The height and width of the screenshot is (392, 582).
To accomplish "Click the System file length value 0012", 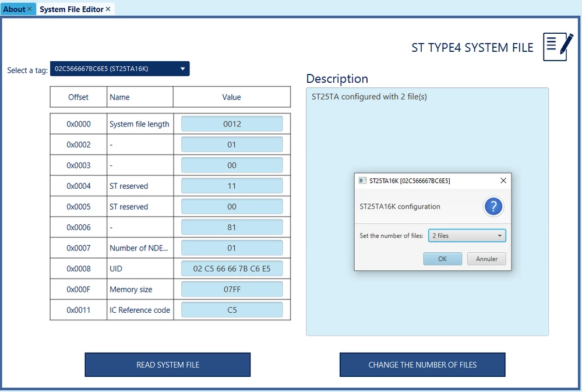I will [x=232, y=124].
